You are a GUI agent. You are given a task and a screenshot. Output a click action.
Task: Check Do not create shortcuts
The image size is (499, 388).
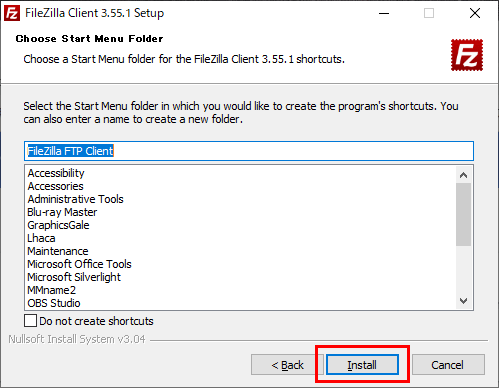30,321
